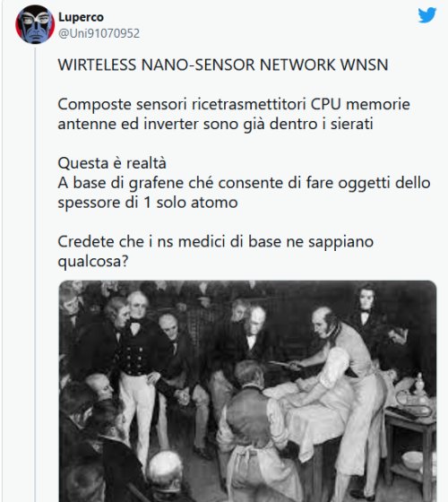
Task: Click the 'Credete che i ns medici' question
Action: tap(216, 251)
